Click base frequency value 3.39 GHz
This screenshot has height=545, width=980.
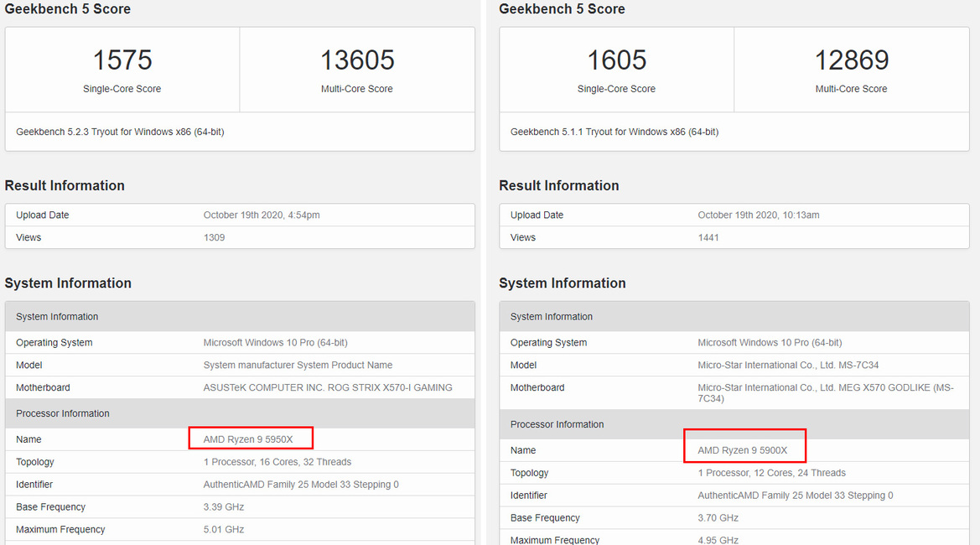point(223,507)
